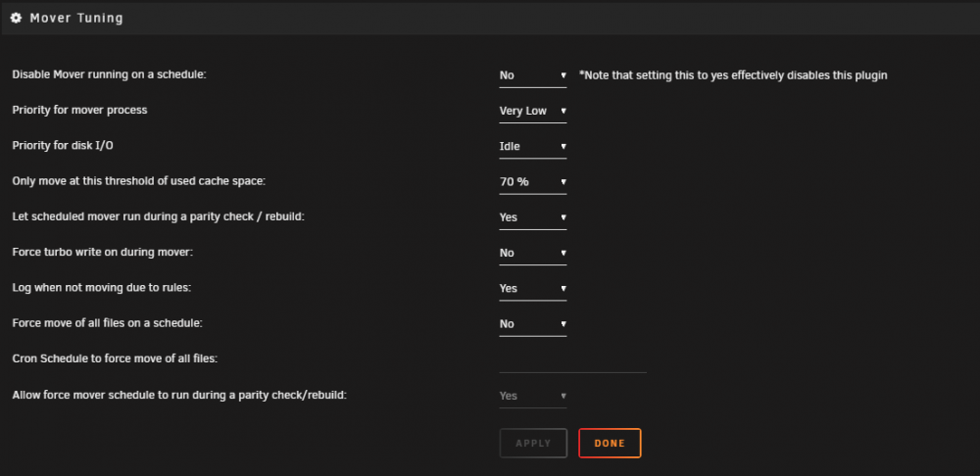
Task: Click the 'Force turbo write on during mover' label
Action: (x=103, y=253)
